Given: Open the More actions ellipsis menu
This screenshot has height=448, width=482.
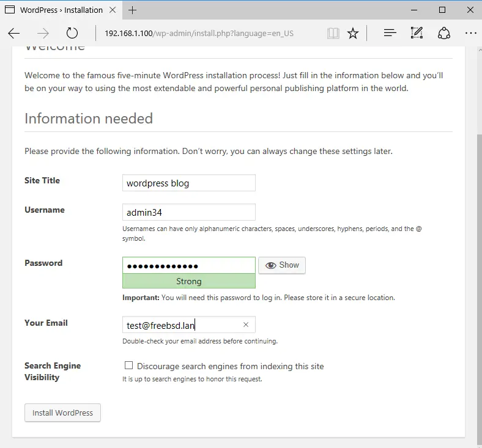Looking at the screenshot, I should click(x=470, y=33).
